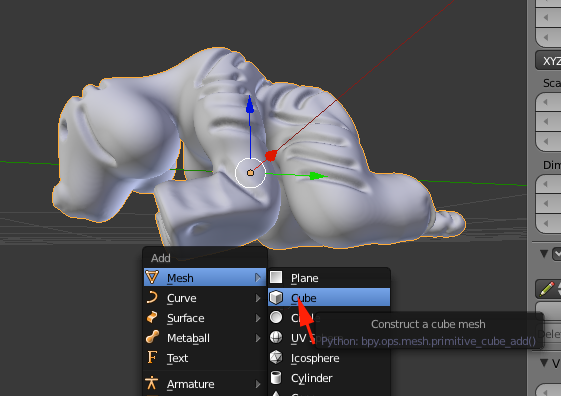Click the Curve icon in the Add menu
Image resolution: width=561 pixels, height=396 pixels.
pyautogui.click(x=152, y=298)
